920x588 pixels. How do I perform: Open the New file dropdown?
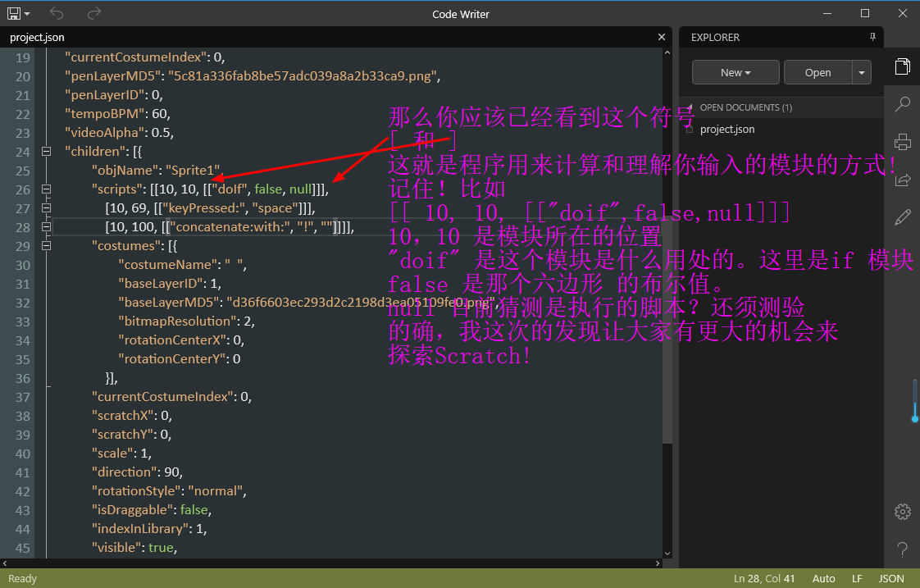[x=736, y=72]
